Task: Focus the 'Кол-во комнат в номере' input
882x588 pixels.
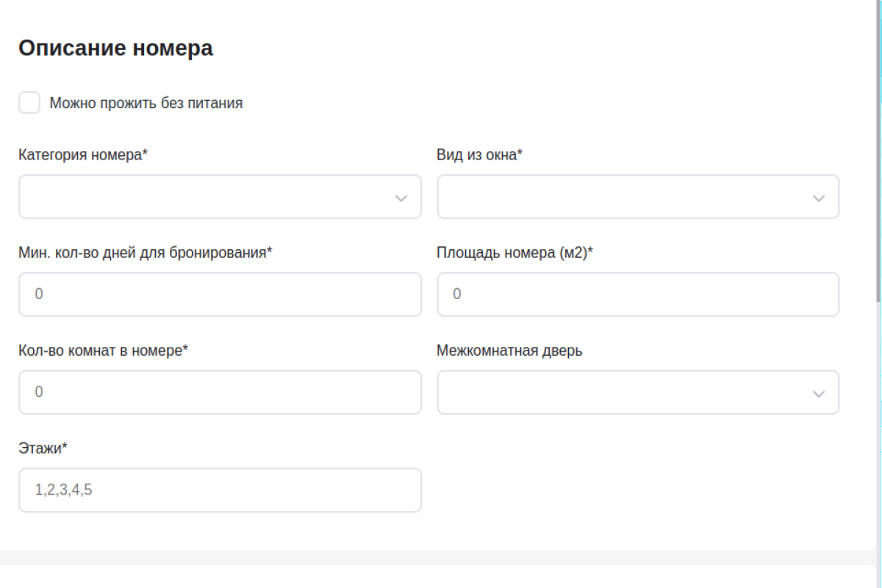Action: coord(220,392)
